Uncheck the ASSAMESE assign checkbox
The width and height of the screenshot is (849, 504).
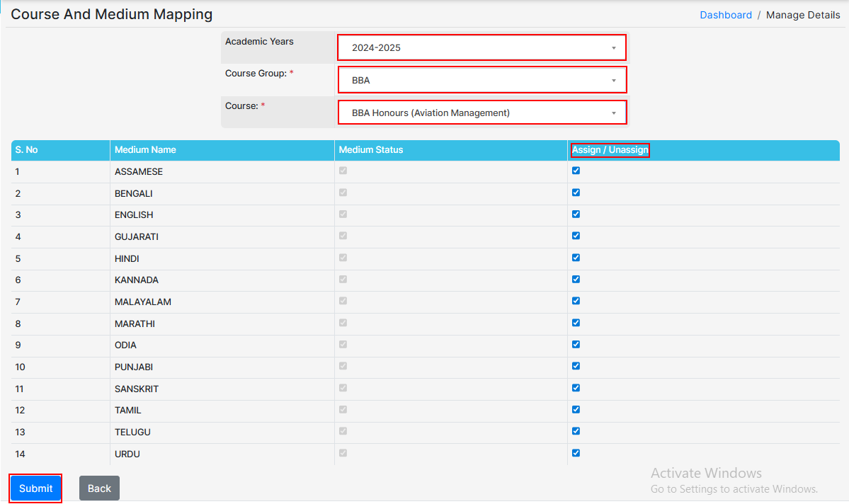(576, 171)
